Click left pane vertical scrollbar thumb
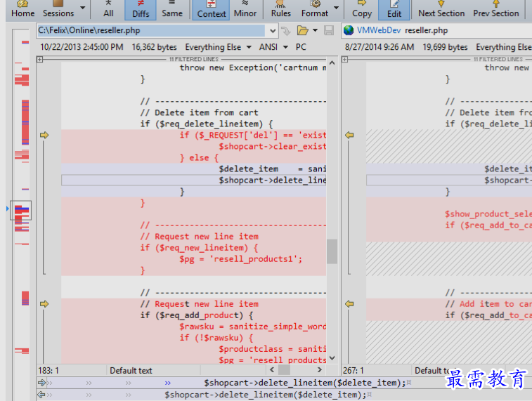The width and height of the screenshot is (532, 401). [x=332, y=251]
